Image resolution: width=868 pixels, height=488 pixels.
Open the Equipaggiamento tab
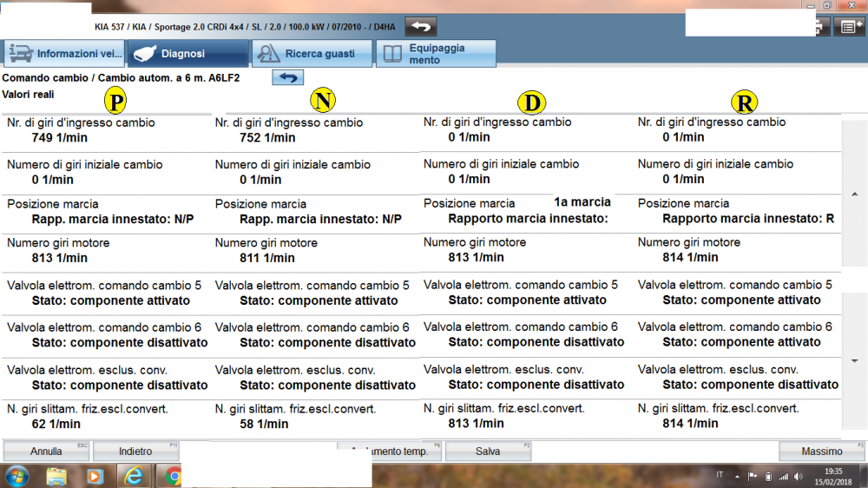click(437, 54)
